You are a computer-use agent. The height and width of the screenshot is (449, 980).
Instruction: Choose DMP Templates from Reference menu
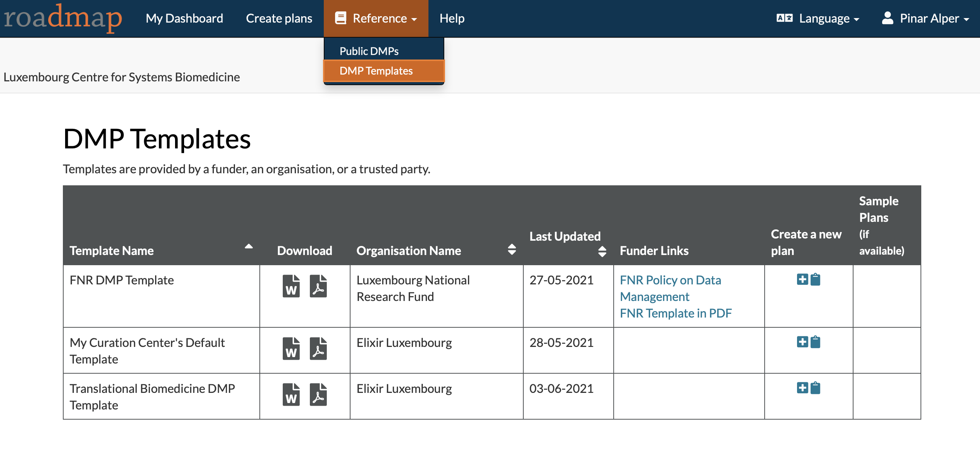coord(375,71)
